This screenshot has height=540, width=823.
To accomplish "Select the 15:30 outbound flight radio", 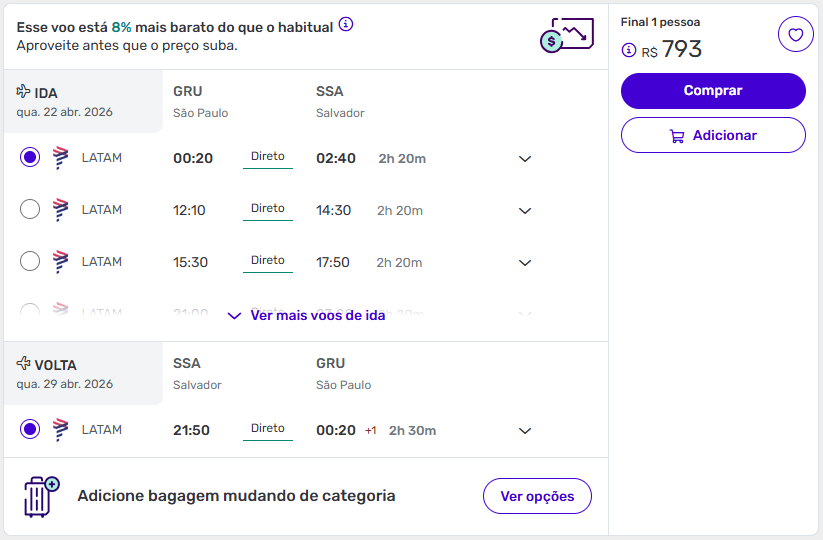I will (30, 261).
